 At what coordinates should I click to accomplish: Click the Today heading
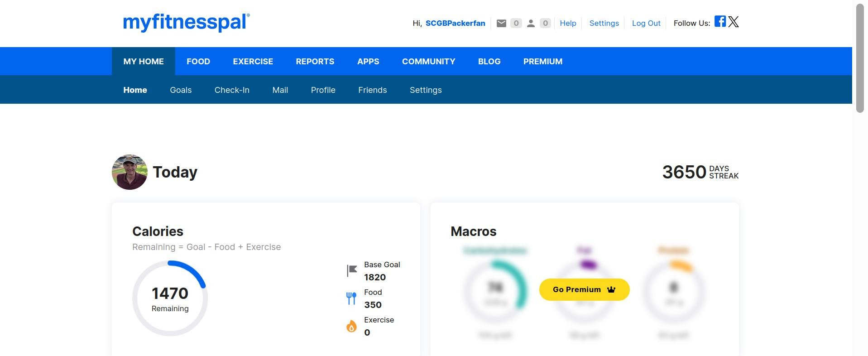pos(175,172)
